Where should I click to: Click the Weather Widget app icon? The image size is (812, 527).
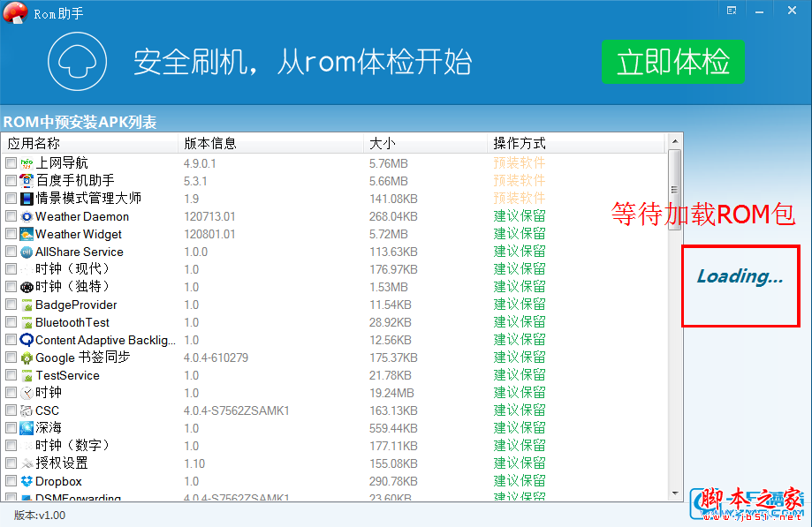coord(27,234)
